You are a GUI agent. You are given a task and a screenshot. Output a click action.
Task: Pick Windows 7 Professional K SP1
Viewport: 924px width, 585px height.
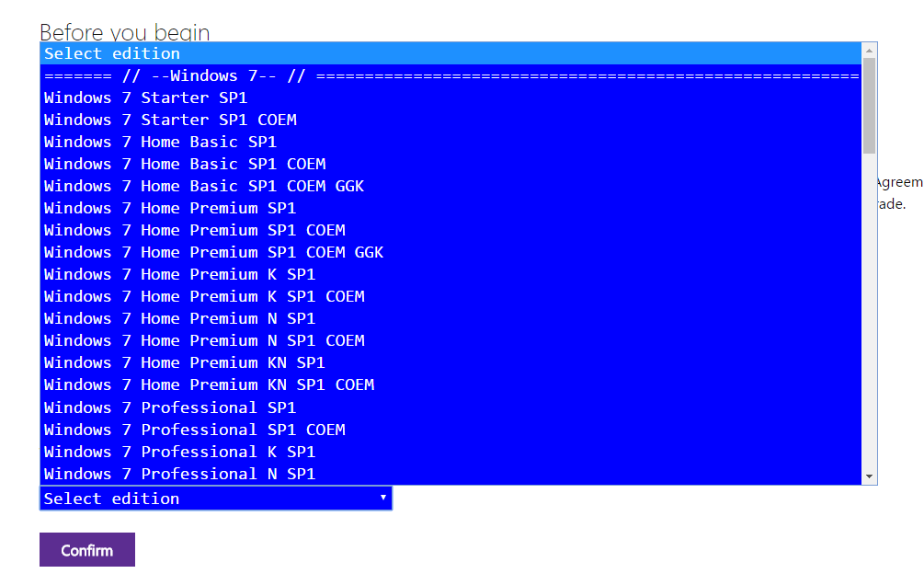point(451,452)
